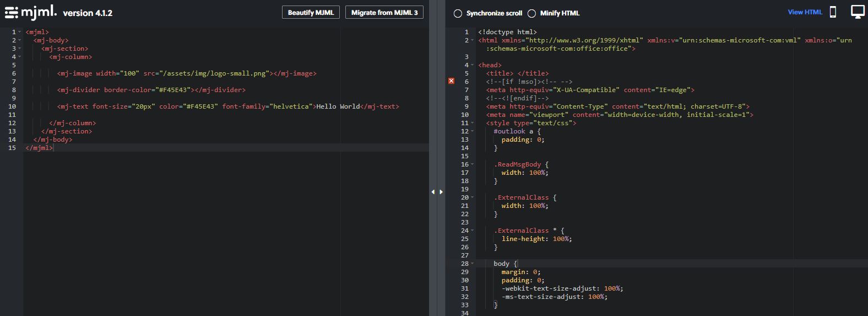
Task: Fold the <html> tag in HTML output
Action: coord(473,40)
